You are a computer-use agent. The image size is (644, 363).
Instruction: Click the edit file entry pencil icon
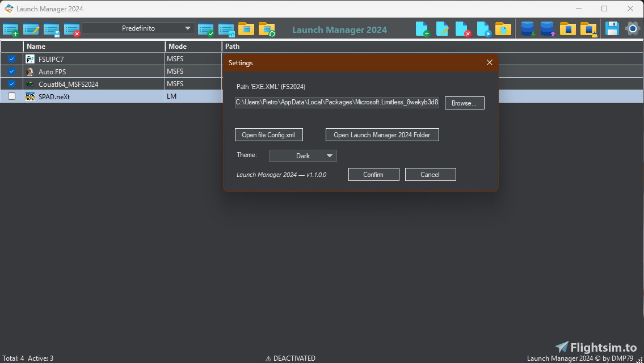[x=443, y=29]
